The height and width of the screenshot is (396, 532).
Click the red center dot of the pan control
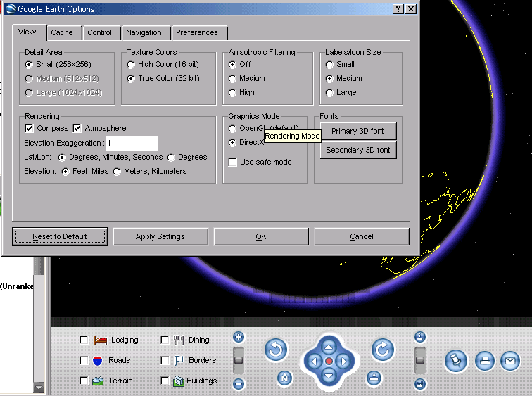pos(329,362)
